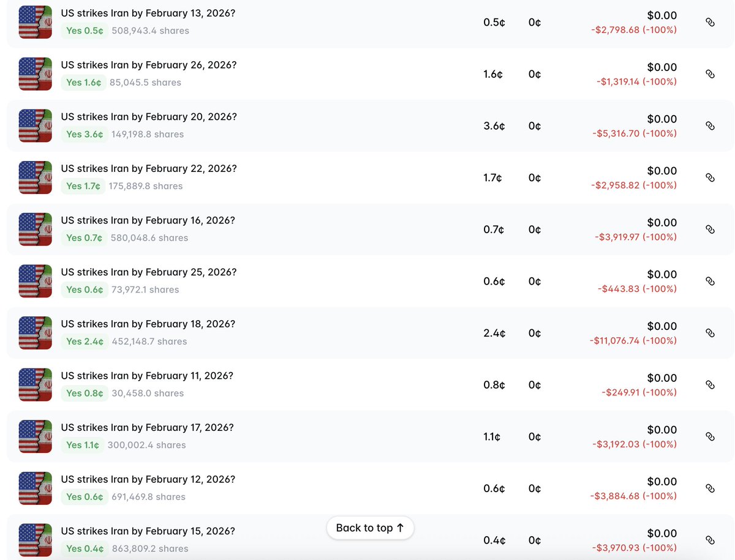Copy link for February 13 market row
The width and height of the screenshot is (735, 560).
(x=710, y=22)
